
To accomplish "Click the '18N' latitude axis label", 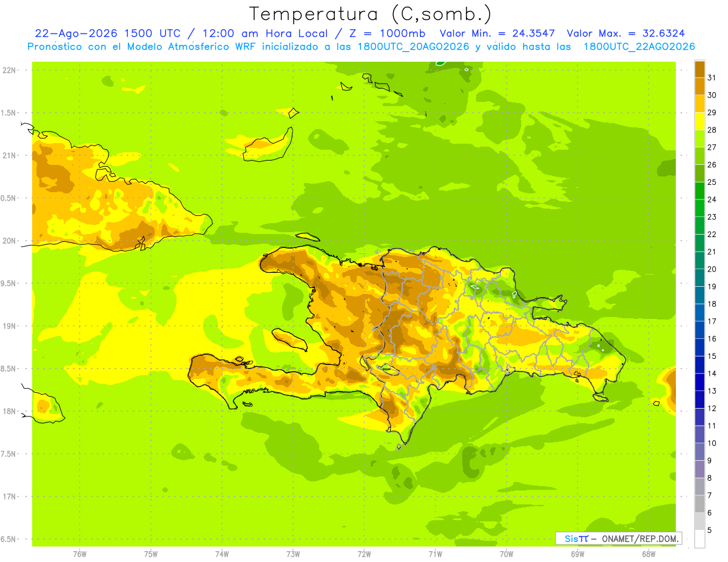I will point(10,411).
